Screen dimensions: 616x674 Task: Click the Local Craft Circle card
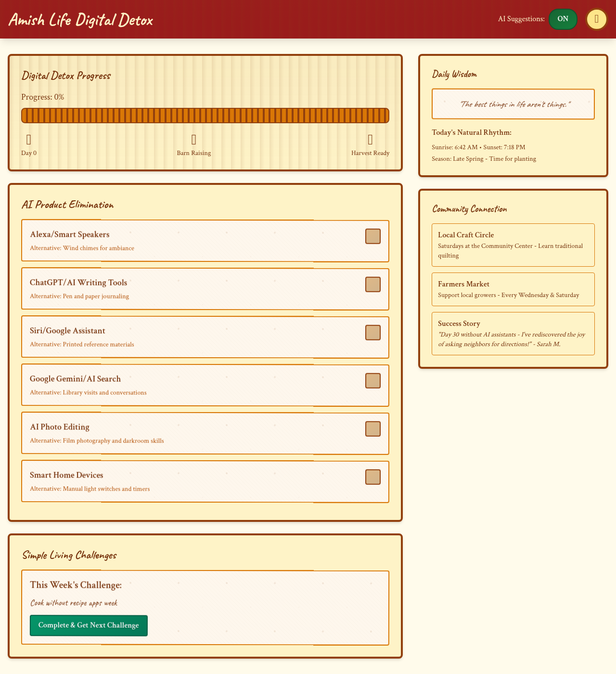[x=513, y=245]
